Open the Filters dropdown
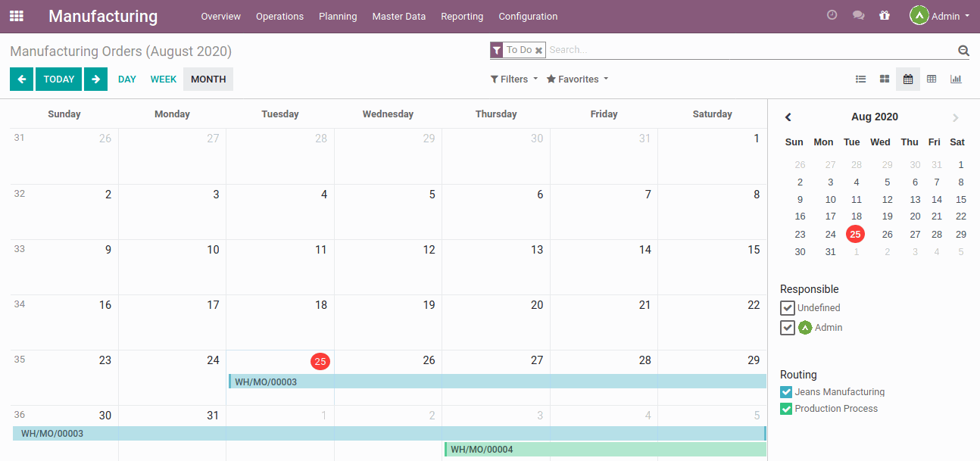This screenshot has width=980, height=461. point(513,79)
